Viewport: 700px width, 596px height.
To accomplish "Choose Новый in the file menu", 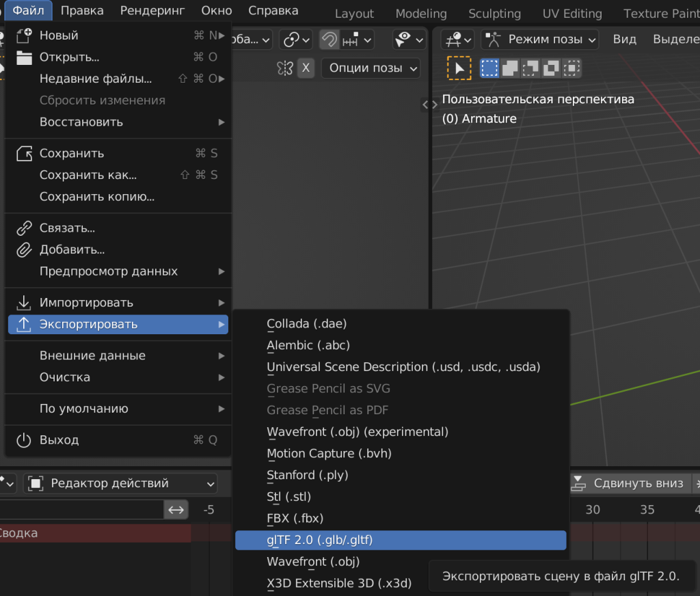I will coord(118,36).
